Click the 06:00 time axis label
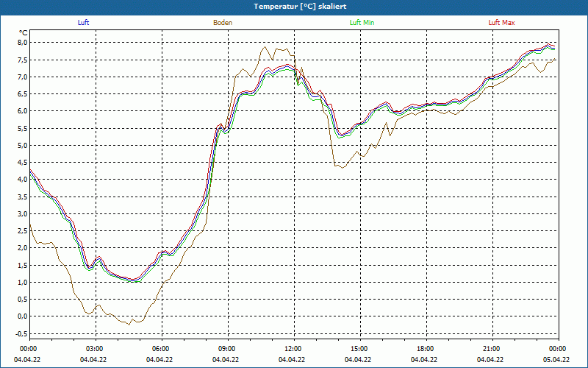The width and height of the screenshot is (588, 368). pos(162,349)
